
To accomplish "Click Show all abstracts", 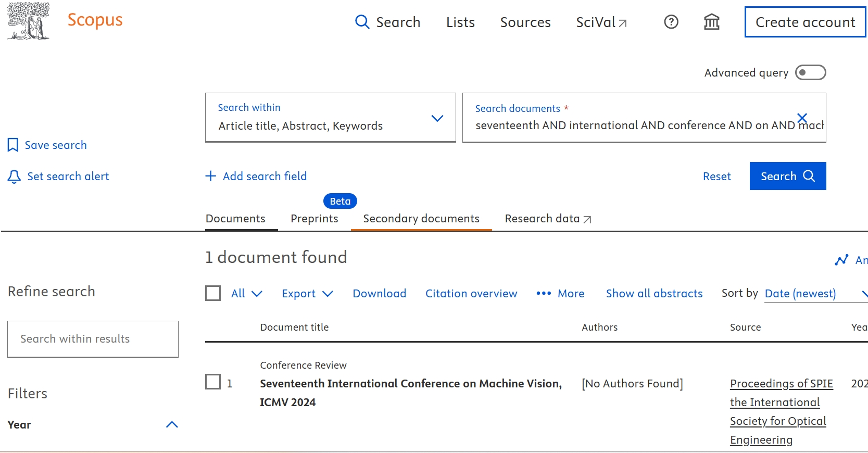I will (x=654, y=294).
